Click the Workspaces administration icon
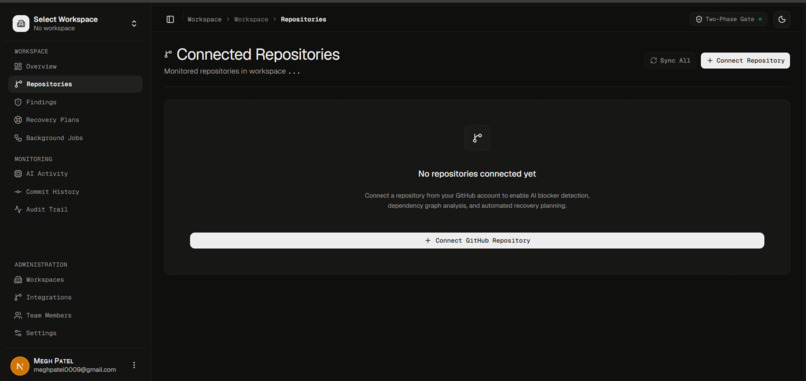Viewport: 806px width, 381px height. (18, 280)
